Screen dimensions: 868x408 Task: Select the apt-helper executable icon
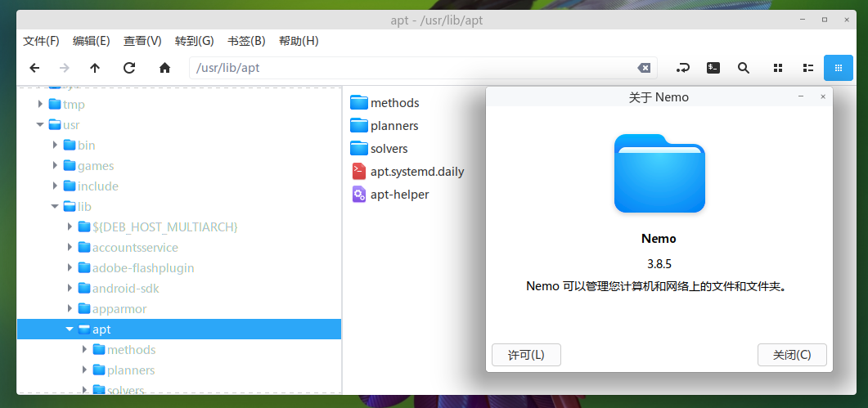(359, 195)
